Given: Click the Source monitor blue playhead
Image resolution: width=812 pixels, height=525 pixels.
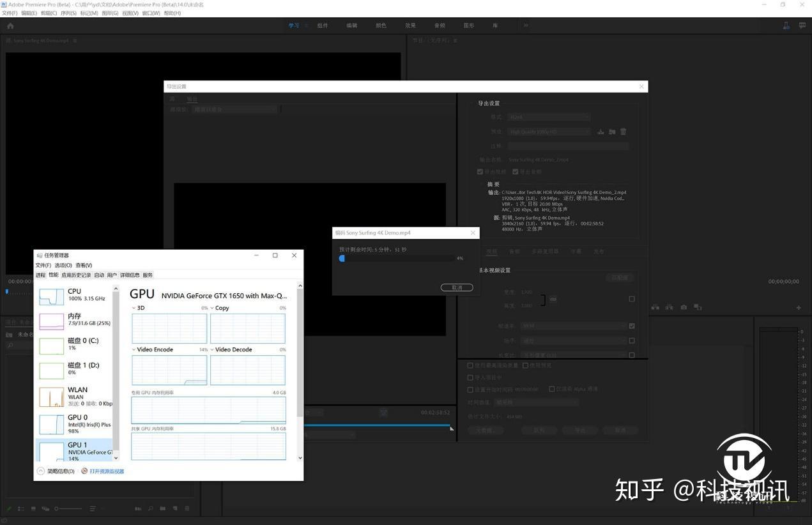Looking at the screenshot, I should pos(7,291).
